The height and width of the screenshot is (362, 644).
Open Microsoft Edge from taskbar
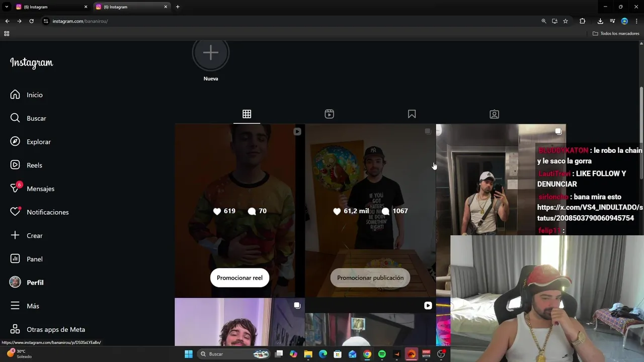click(x=323, y=354)
